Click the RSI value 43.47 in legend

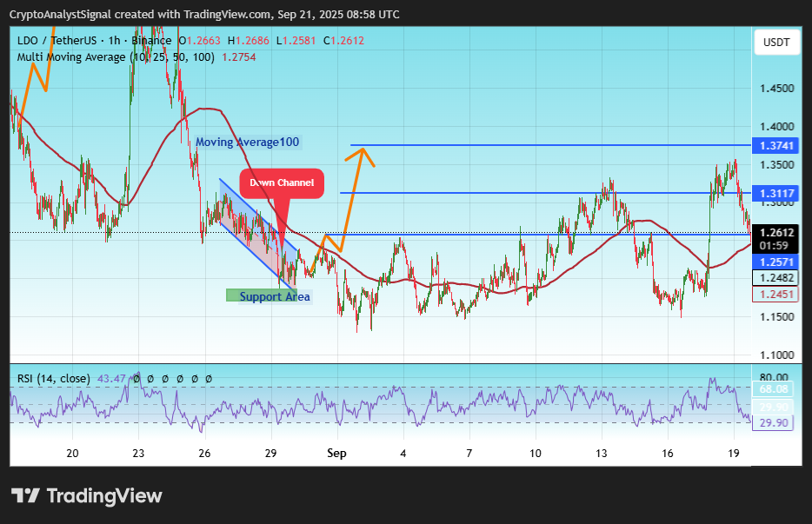coord(111,379)
